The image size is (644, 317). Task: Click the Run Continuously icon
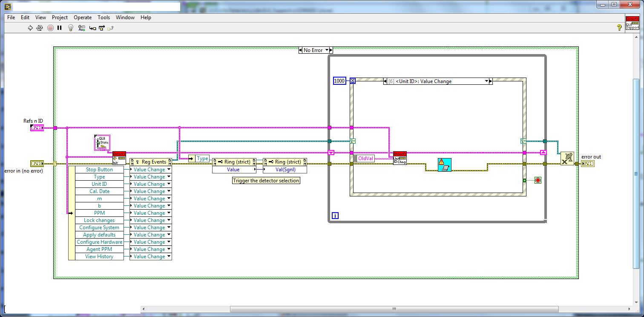[x=40, y=28]
